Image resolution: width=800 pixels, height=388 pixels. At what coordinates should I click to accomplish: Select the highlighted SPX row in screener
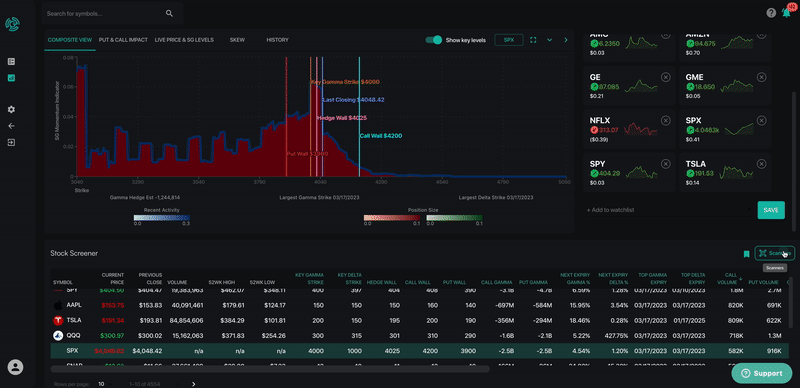click(419, 351)
